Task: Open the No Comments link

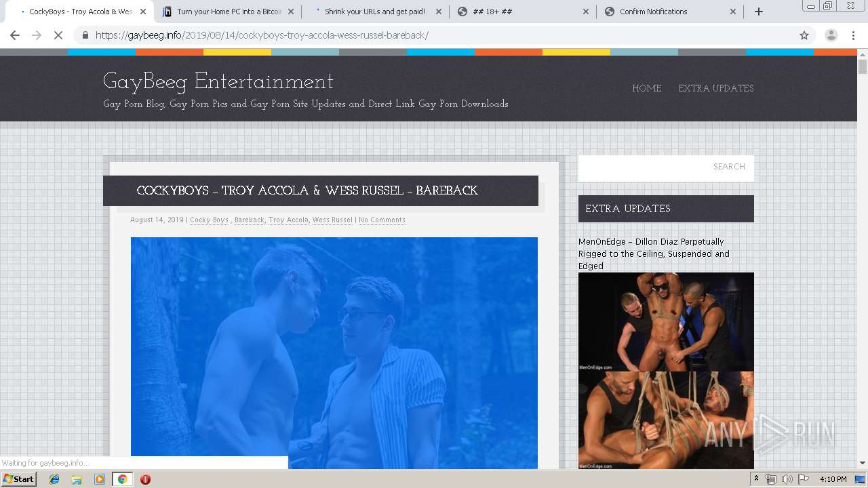Action: pos(382,220)
